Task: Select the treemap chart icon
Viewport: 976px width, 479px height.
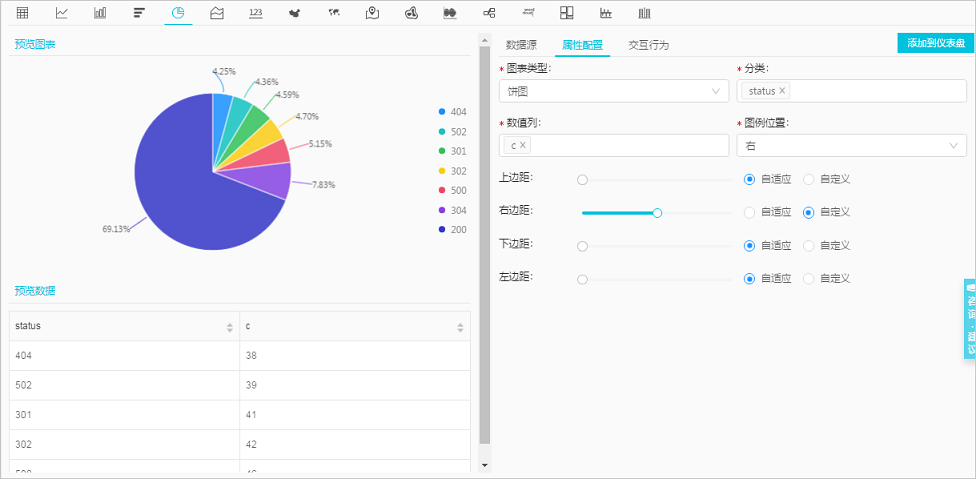Action: [x=566, y=12]
